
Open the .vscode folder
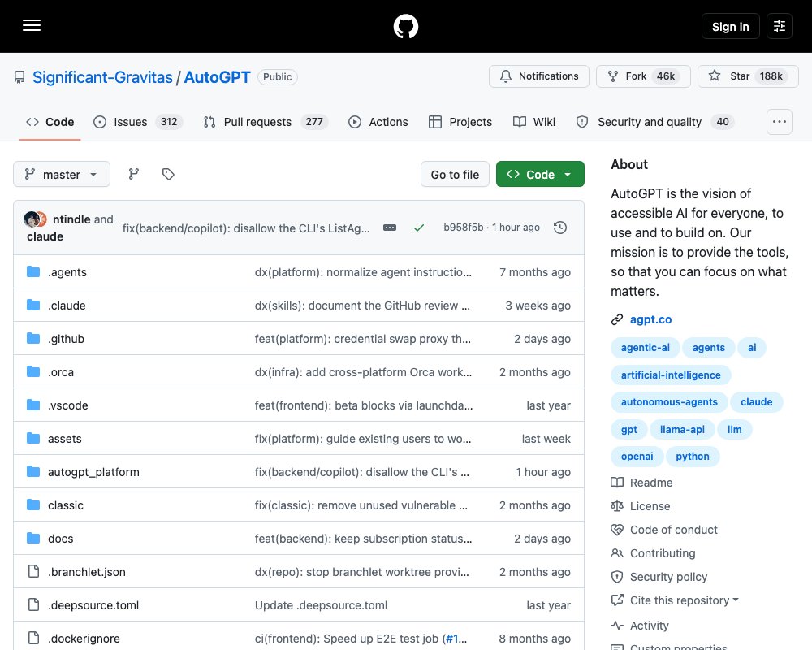(x=68, y=405)
